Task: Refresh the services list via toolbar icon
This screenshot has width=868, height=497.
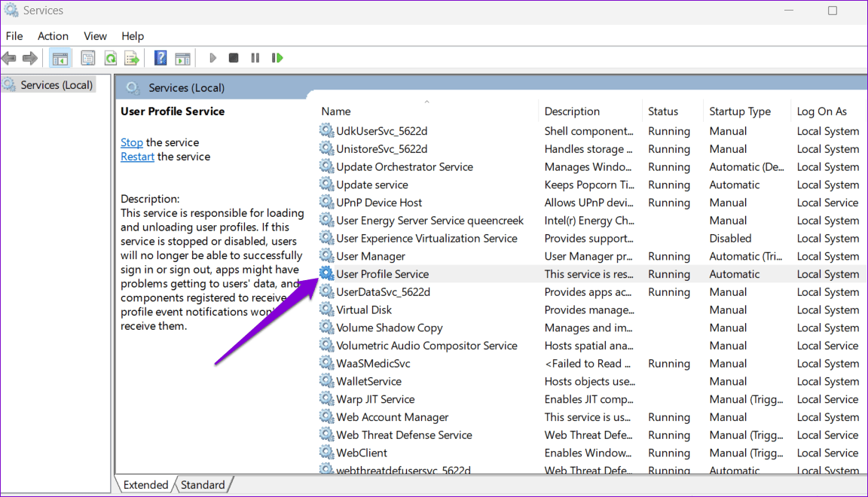Action: coord(111,57)
